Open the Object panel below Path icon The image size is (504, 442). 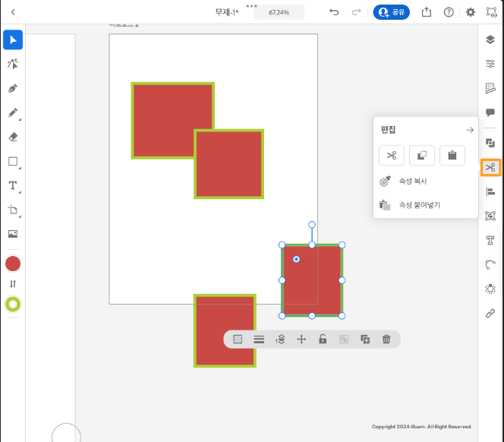pyautogui.click(x=490, y=289)
